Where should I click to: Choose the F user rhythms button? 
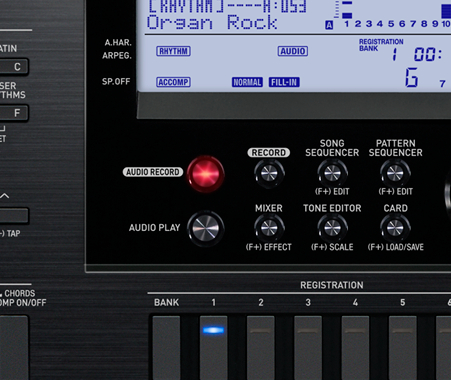point(14,113)
